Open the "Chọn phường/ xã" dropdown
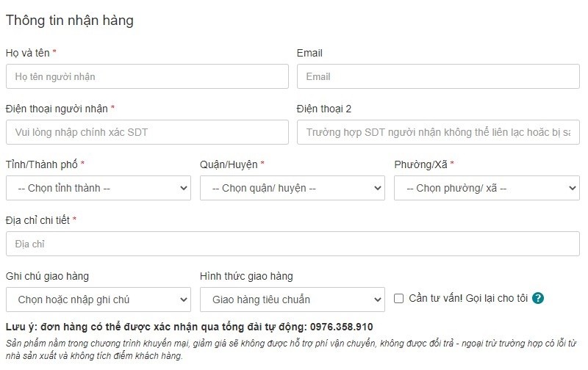The height and width of the screenshot is (370, 588). pos(487,188)
